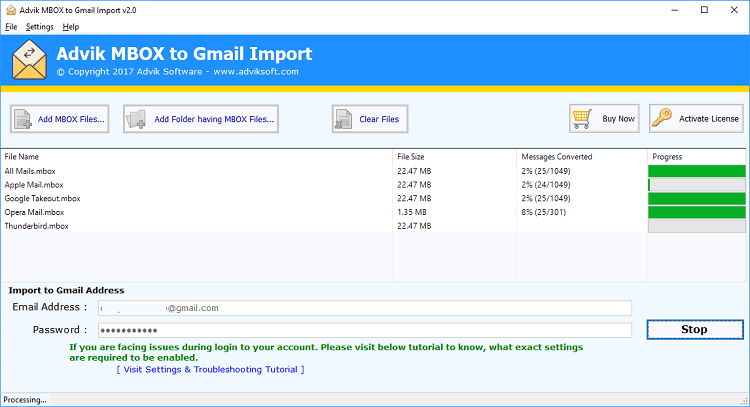Click the Buy Now shopping cart icon
Viewport: 750px width, 407px height.
coord(582,119)
